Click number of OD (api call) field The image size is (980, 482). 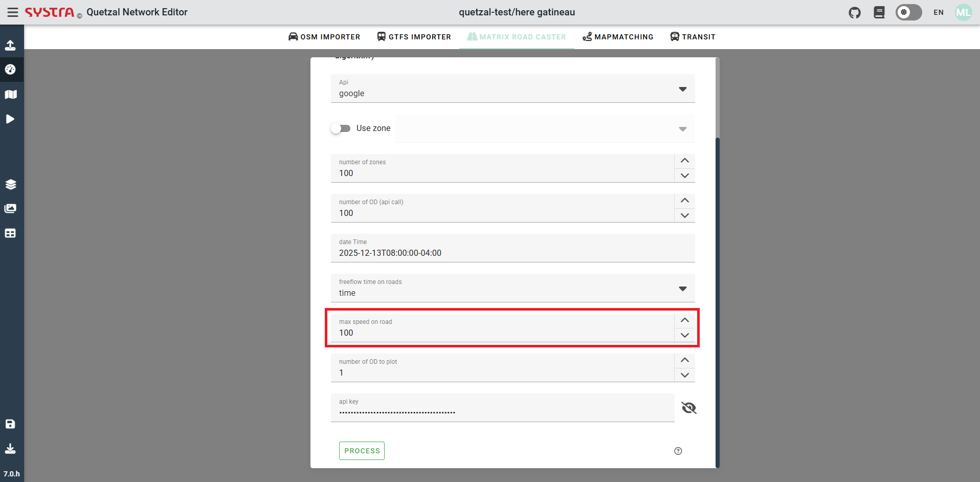[502, 208]
